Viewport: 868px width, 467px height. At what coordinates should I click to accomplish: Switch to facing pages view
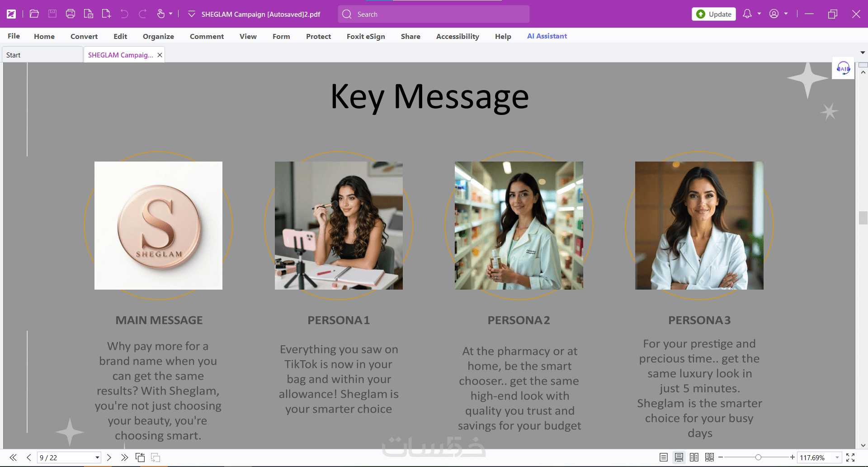coord(694,457)
